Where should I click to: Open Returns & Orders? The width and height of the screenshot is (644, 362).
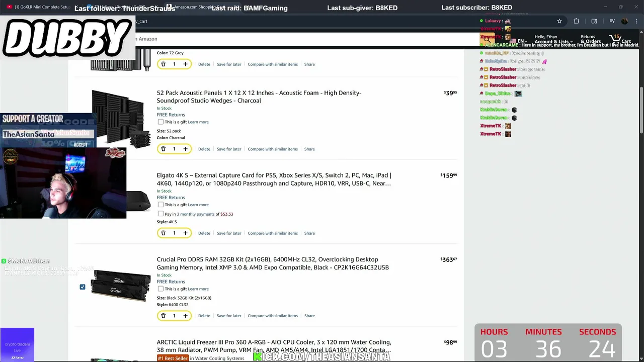pyautogui.click(x=591, y=39)
